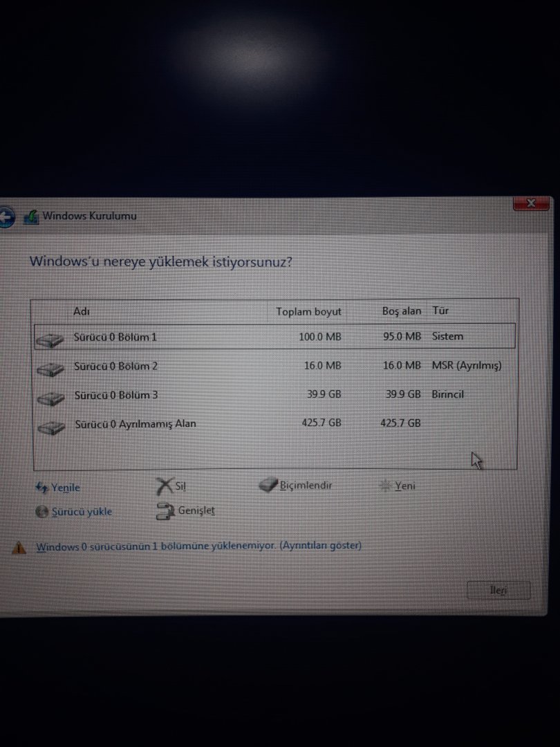Click the 95.0 MB free space cell

[402, 336]
